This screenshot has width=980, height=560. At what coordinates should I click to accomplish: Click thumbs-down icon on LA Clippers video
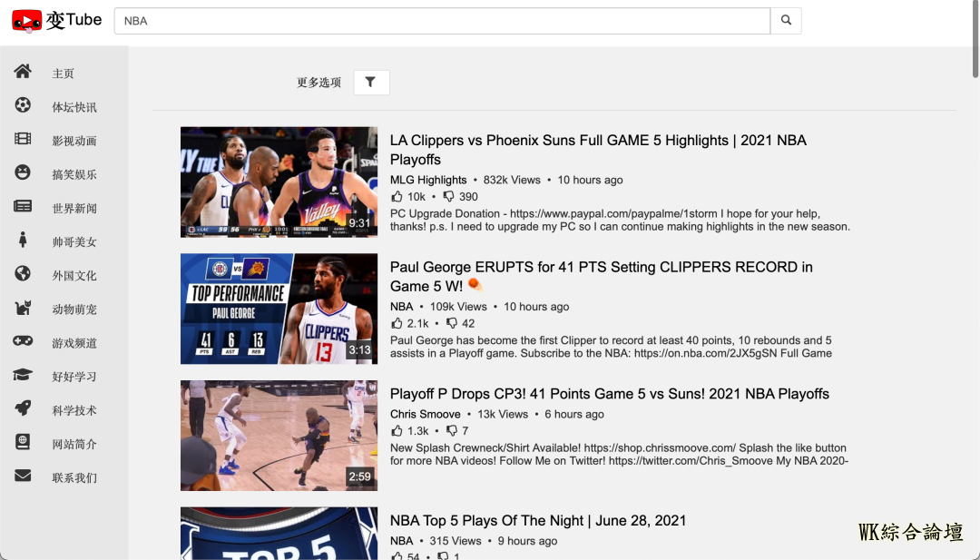tap(449, 197)
